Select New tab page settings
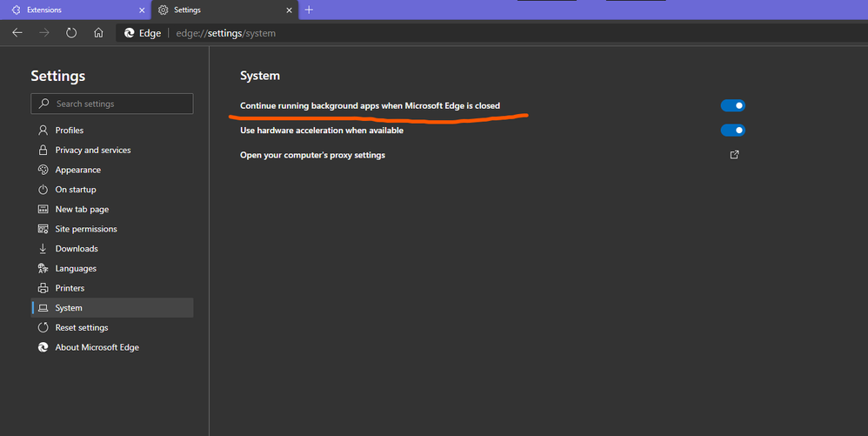This screenshot has width=868, height=436. [x=112, y=210]
